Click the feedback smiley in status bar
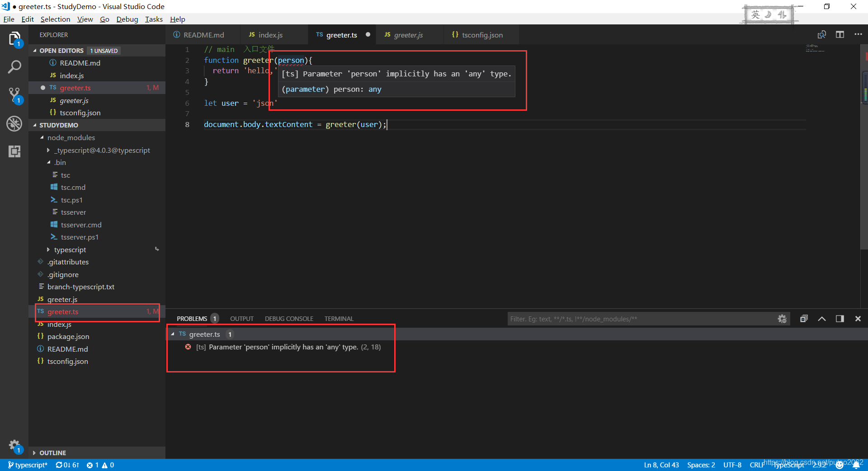 click(840, 465)
